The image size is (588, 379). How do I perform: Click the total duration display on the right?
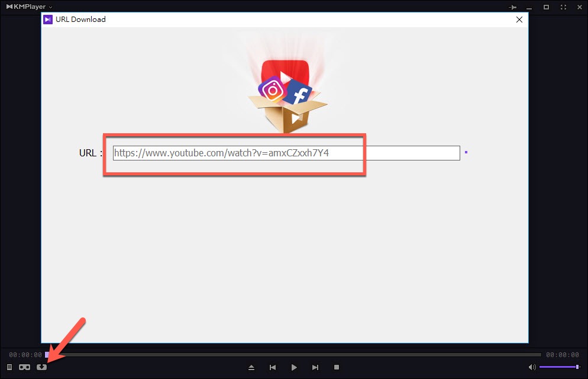(563, 355)
